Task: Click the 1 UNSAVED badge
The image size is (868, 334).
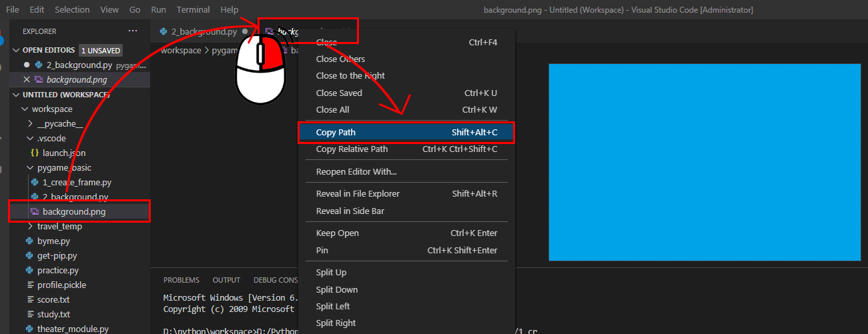Action: pyautogui.click(x=101, y=50)
